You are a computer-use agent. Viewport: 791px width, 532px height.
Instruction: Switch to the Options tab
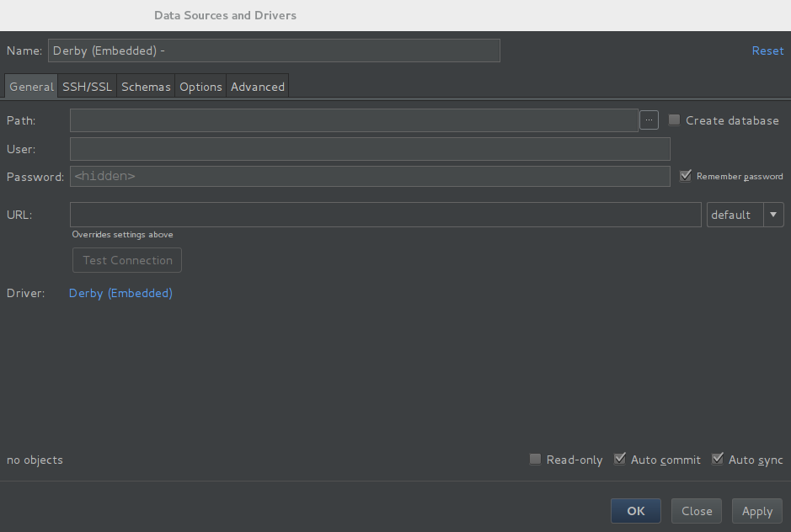[x=200, y=87]
